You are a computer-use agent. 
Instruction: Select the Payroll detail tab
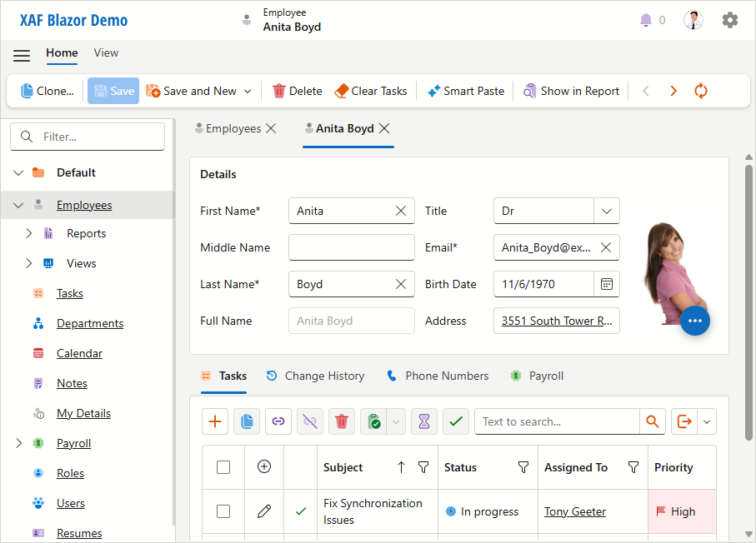click(537, 376)
